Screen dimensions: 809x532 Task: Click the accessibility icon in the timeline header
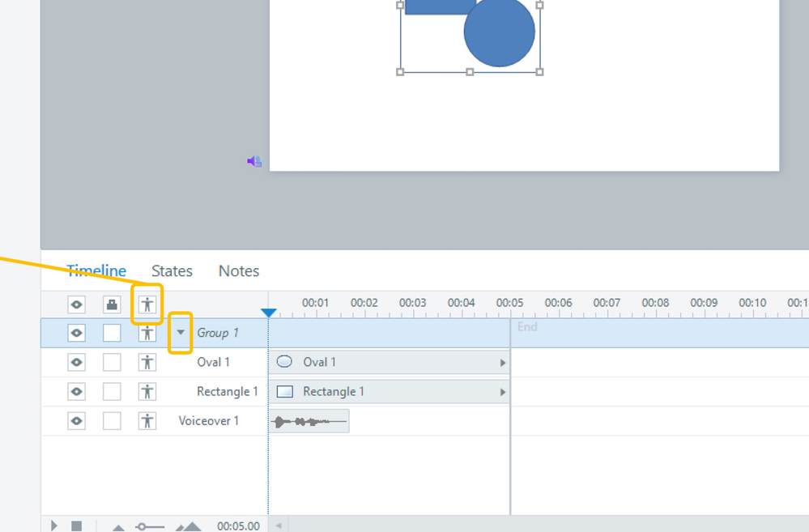point(147,304)
